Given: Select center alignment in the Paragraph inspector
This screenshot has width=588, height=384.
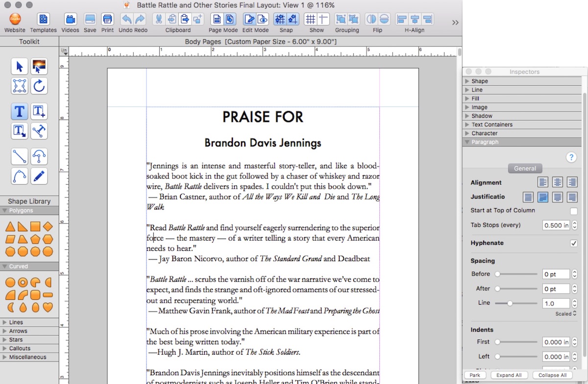Looking at the screenshot, I should [557, 182].
